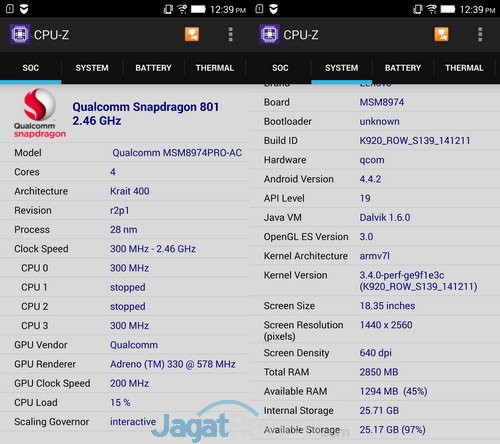Select the CPU 0 row's '300 MHz' value
The image size is (500, 444).
(x=130, y=268)
